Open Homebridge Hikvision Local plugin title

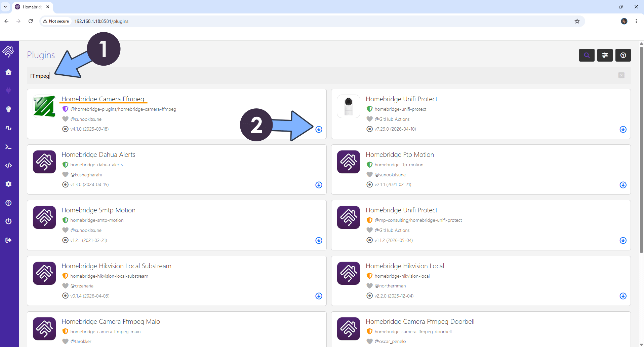[x=405, y=266]
